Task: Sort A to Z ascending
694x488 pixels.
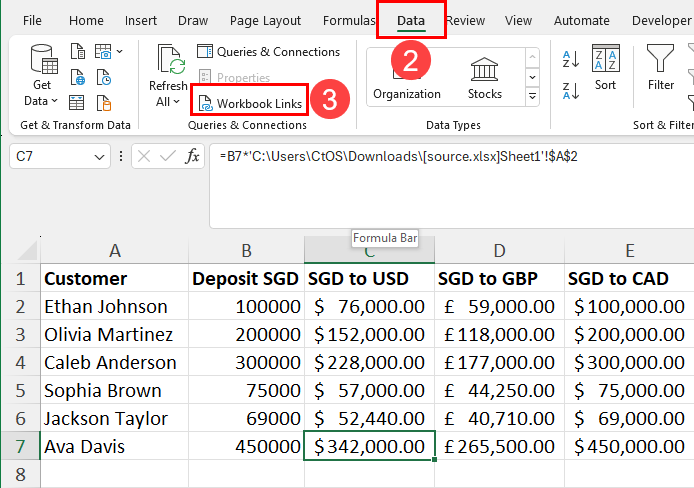Action: pyautogui.click(x=571, y=59)
